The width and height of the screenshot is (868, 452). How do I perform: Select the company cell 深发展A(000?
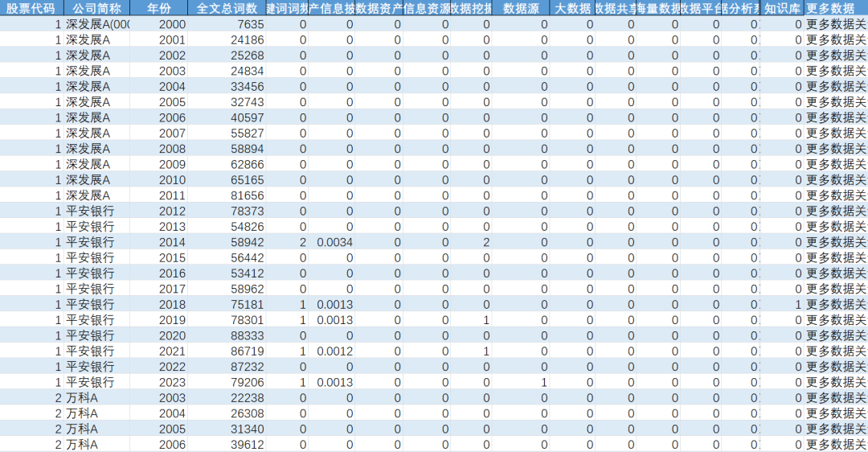click(x=97, y=24)
